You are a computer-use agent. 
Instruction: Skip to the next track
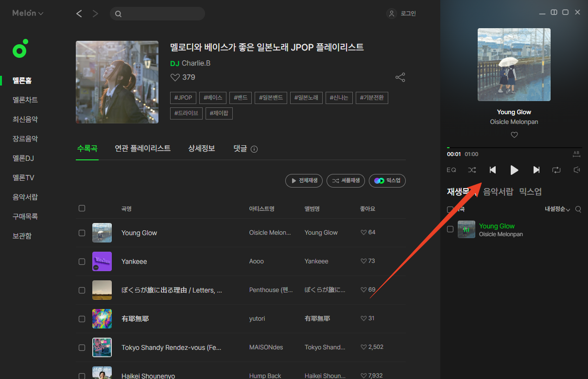(x=536, y=170)
